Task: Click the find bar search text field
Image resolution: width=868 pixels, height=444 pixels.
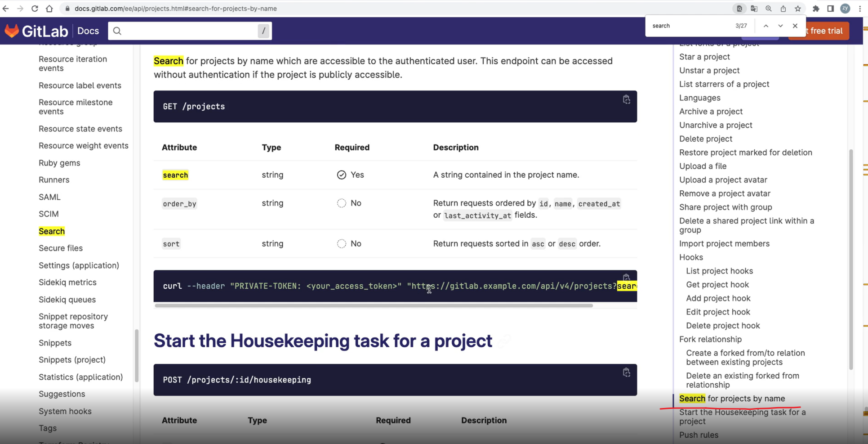Action: pos(690,26)
